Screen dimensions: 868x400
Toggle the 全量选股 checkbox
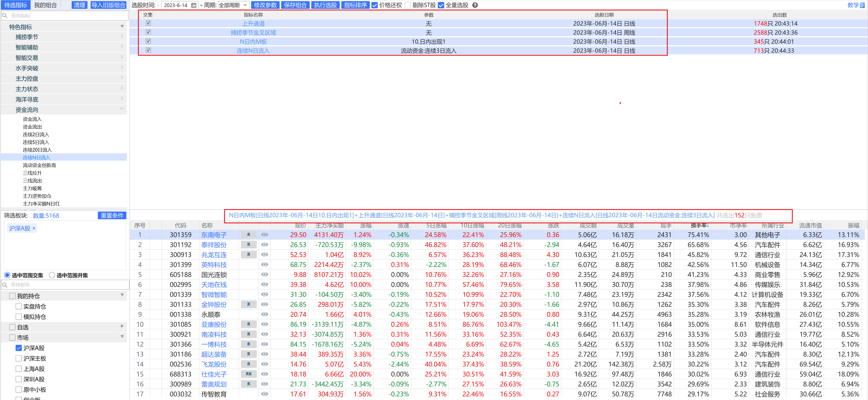[x=441, y=5]
